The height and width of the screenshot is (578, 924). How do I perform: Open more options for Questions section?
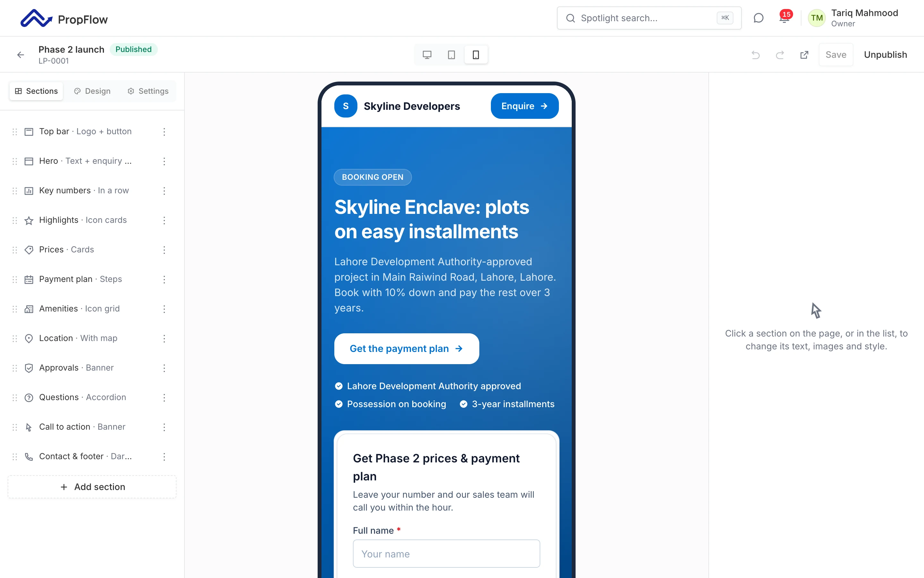pos(164,397)
